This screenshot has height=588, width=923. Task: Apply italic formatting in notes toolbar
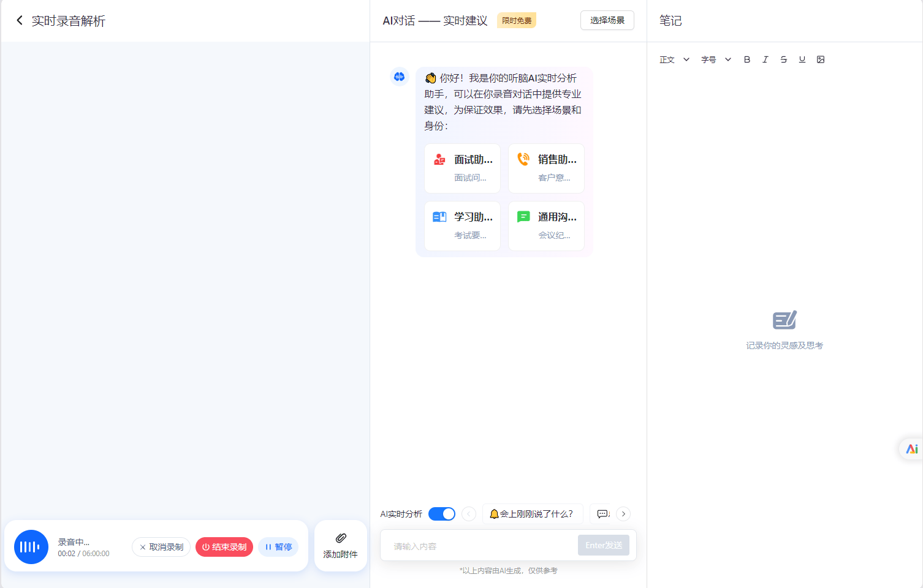click(x=765, y=59)
